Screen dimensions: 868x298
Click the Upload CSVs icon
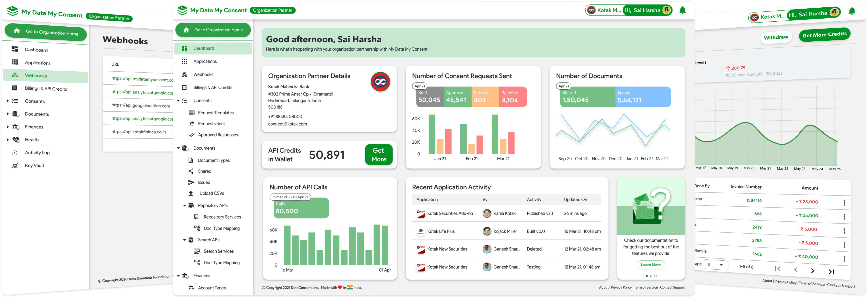pyautogui.click(x=191, y=193)
